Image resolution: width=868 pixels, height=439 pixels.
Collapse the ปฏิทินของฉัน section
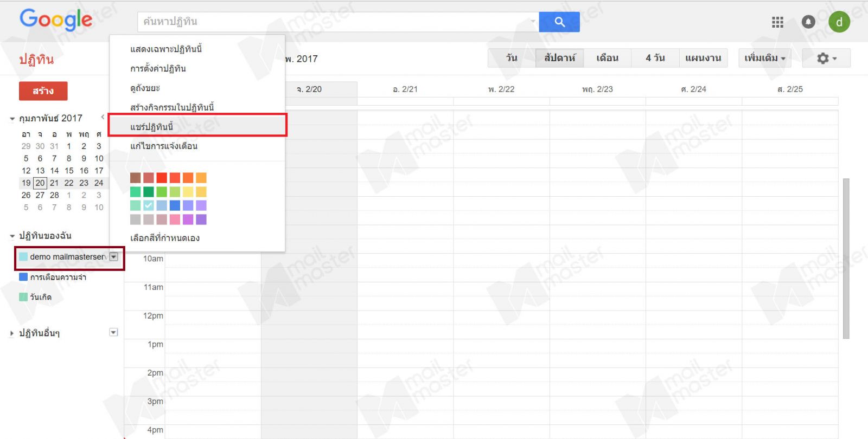pyautogui.click(x=12, y=236)
